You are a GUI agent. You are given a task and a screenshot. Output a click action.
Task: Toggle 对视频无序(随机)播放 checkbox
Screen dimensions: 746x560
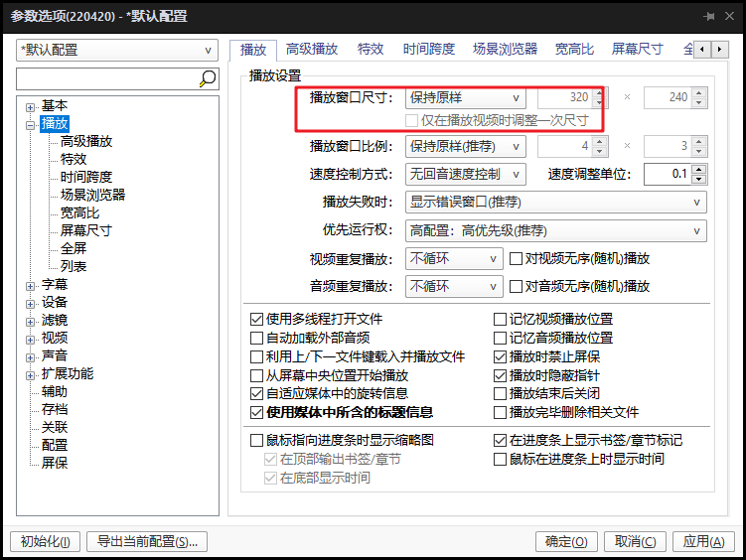tap(516, 259)
